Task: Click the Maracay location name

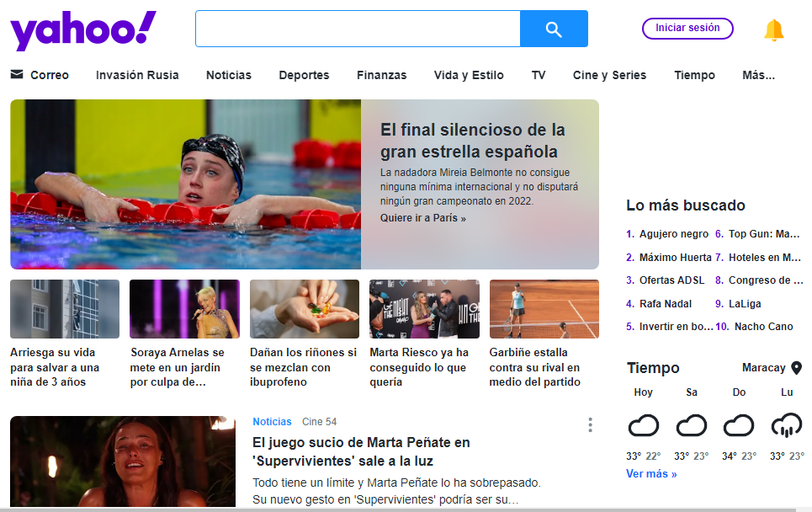Action: pyautogui.click(x=764, y=367)
